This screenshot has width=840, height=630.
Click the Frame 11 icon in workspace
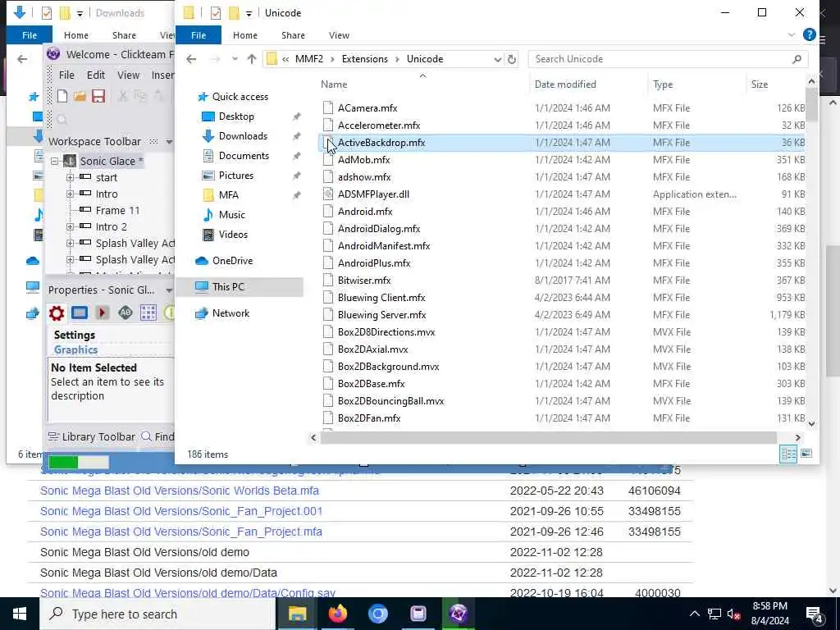(x=85, y=209)
